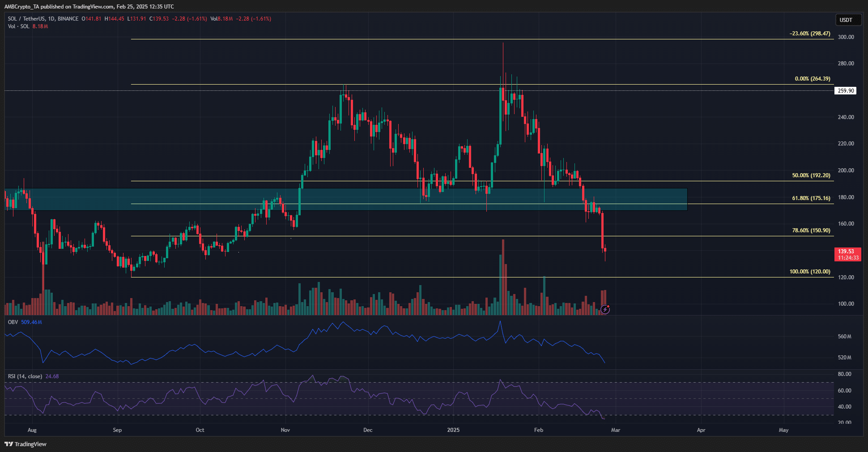Click the Nov date axis label
The image size is (868, 452).
tap(285, 430)
